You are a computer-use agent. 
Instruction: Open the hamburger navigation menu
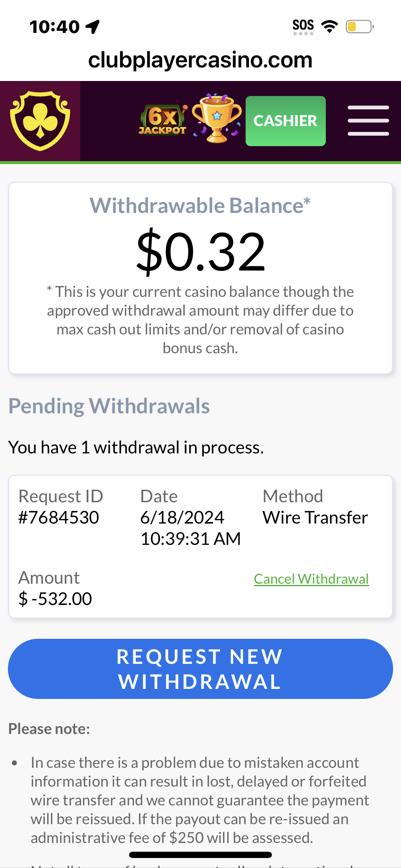point(368,121)
